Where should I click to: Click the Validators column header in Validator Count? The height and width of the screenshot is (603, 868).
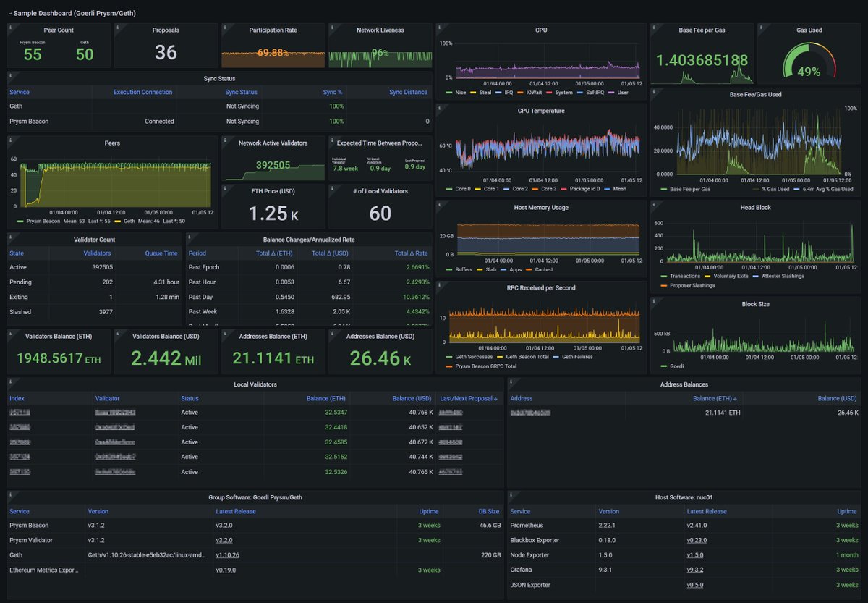97,253
